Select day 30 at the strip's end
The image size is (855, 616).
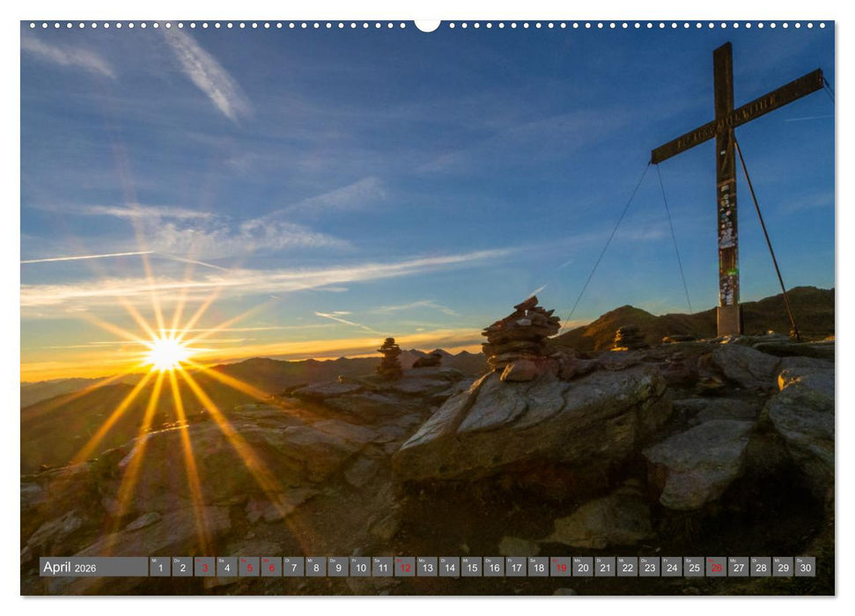coord(805,567)
